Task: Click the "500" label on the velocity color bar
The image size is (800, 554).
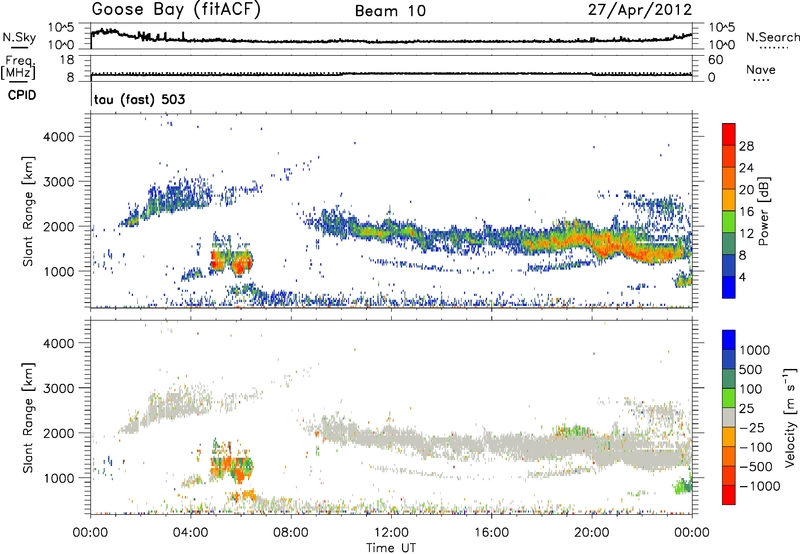Action: [750, 370]
